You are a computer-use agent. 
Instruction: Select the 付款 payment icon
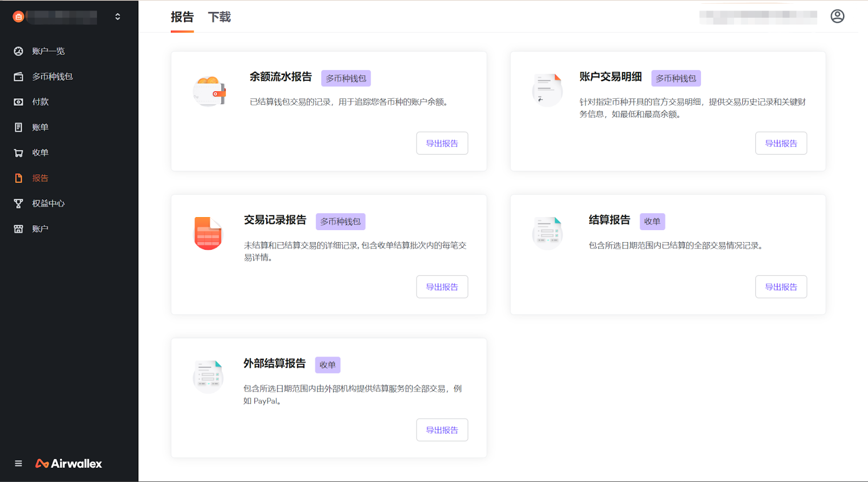[18, 102]
